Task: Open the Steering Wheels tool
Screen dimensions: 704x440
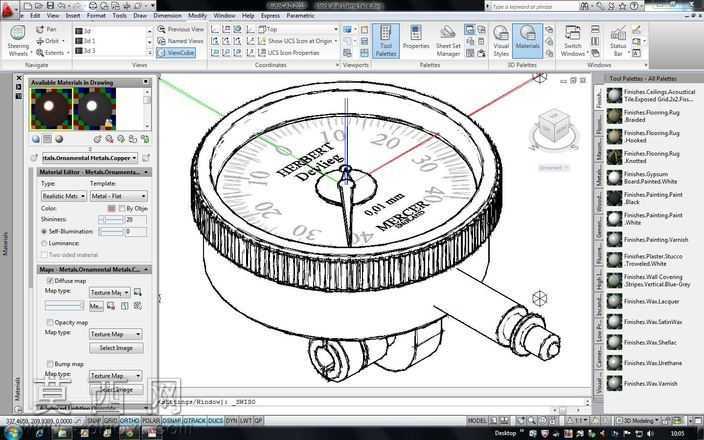Action: pos(18,41)
